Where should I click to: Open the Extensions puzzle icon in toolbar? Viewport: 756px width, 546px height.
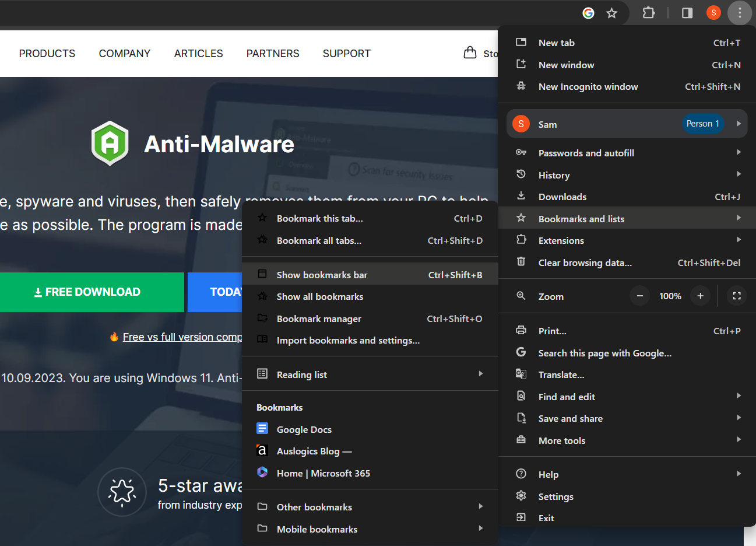tap(648, 13)
